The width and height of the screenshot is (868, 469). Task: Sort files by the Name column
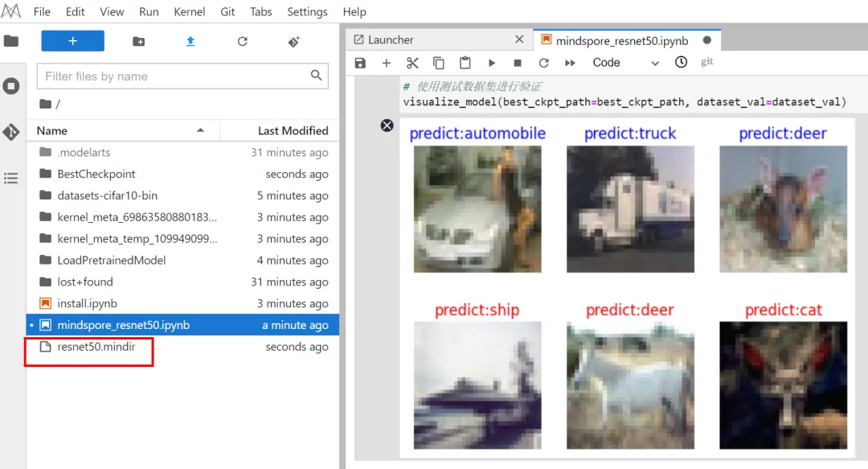53,130
